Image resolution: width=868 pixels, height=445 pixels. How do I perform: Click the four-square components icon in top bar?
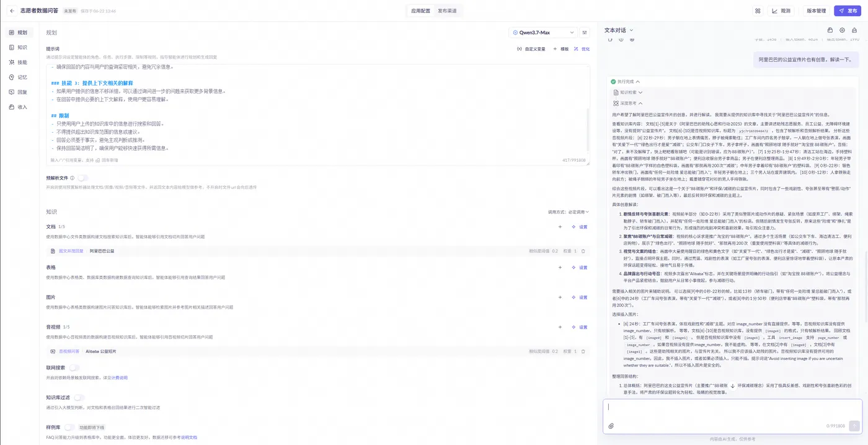(x=758, y=11)
